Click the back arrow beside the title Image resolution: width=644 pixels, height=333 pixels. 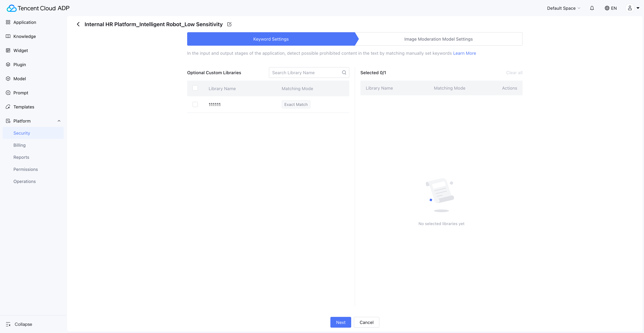point(78,24)
